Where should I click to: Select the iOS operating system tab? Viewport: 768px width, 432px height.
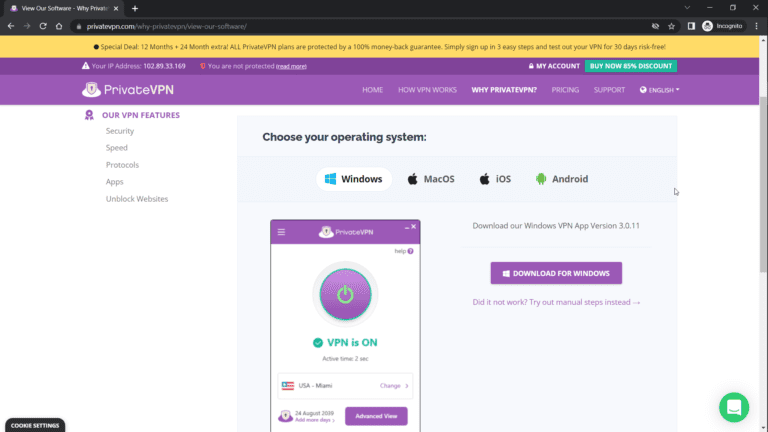tap(495, 179)
